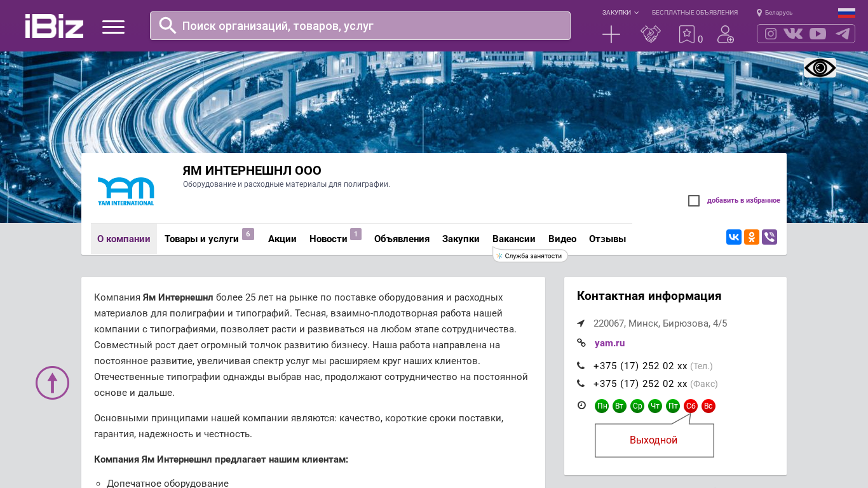Screen dimensions: 868x488
Task: Click the iBiz logo
Action: coord(54,26)
